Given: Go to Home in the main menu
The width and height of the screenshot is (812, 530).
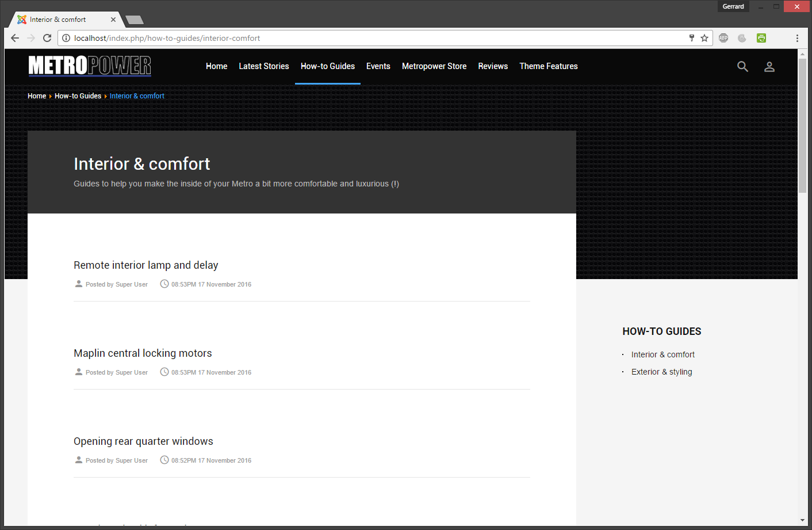Looking at the screenshot, I should coord(217,66).
